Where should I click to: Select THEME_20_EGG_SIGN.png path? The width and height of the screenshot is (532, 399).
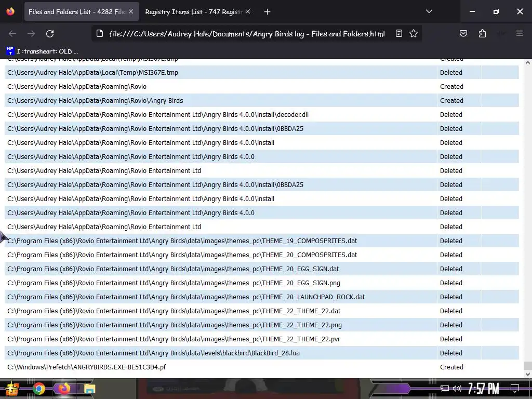point(174,283)
